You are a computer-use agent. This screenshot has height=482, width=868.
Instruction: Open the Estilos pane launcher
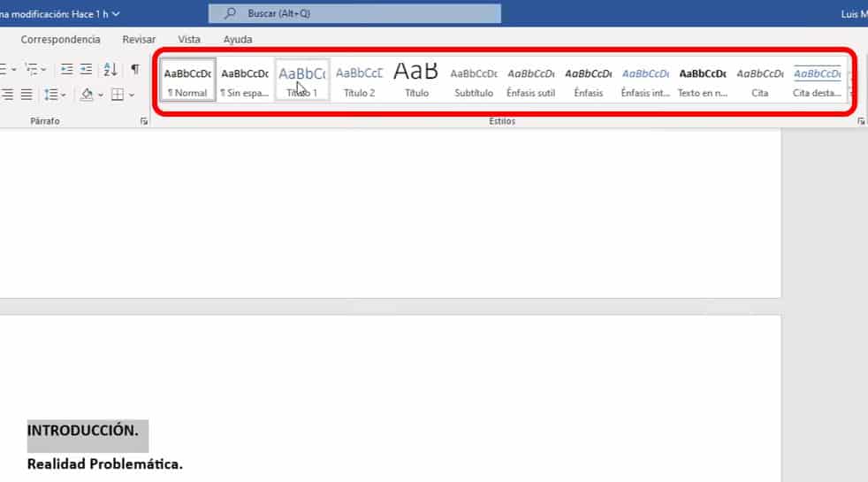pyautogui.click(x=861, y=122)
